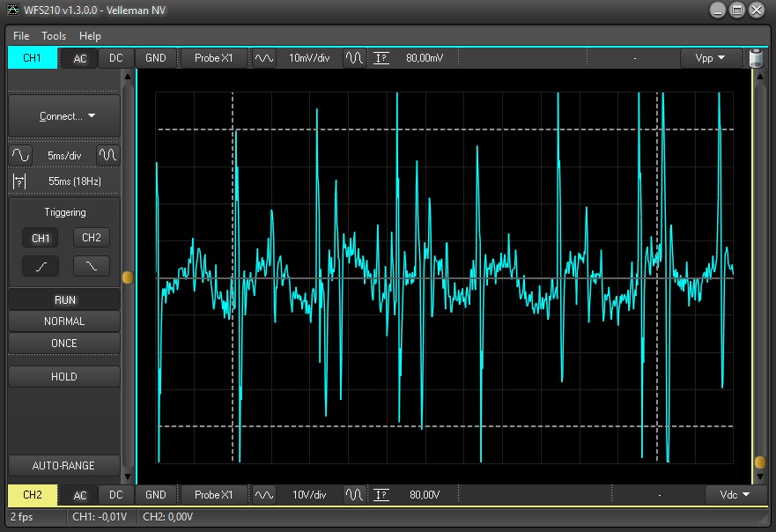
Task: Set CH1 coupling to GND
Action: click(155, 58)
